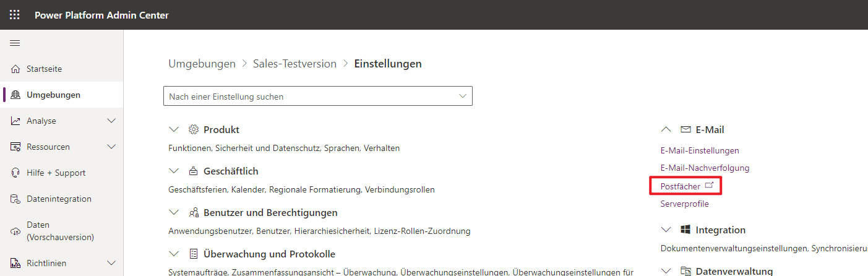Click the external-link icon beside Postfächer
This screenshot has height=276, width=868.
(710, 186)
